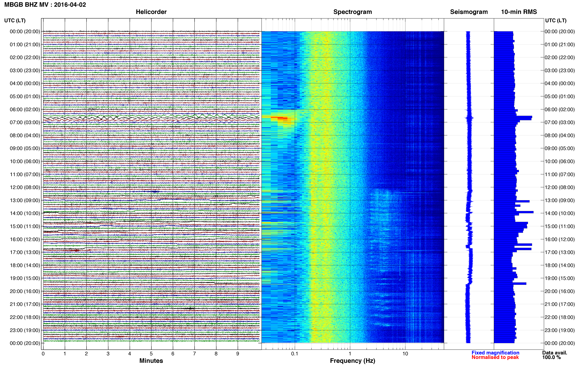
Task: Click the "10-min RMS" panel heading
Action: (519, 12)
